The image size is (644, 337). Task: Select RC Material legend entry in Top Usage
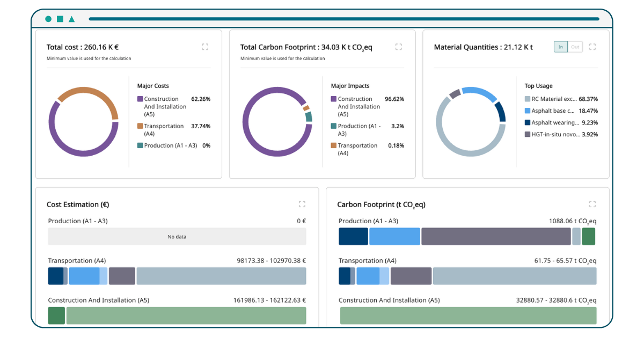click(554, 99)
